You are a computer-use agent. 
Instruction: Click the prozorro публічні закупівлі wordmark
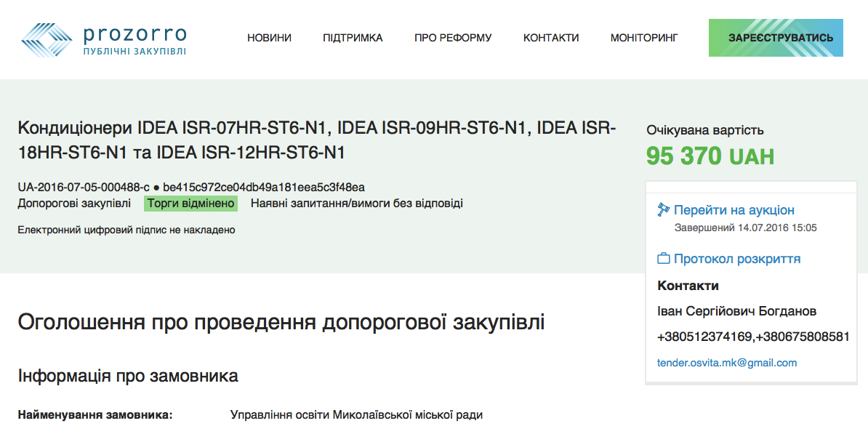[x=134, y=40]
